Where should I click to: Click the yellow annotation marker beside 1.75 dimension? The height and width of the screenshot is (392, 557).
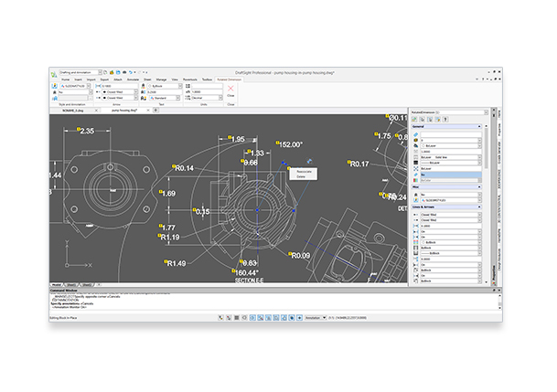376,134
